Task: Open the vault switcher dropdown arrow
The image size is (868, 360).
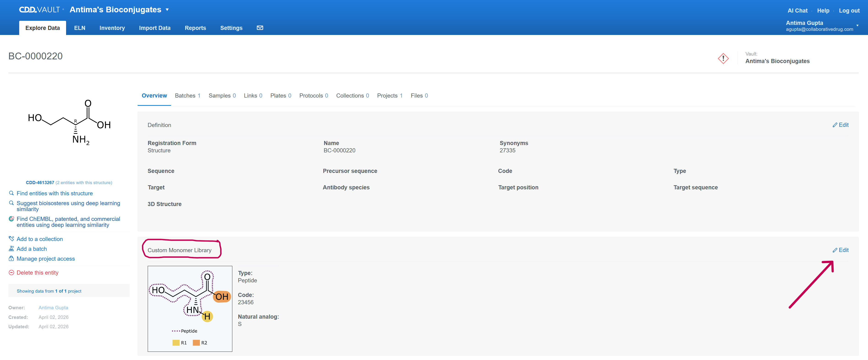Action: click(167, 10)
